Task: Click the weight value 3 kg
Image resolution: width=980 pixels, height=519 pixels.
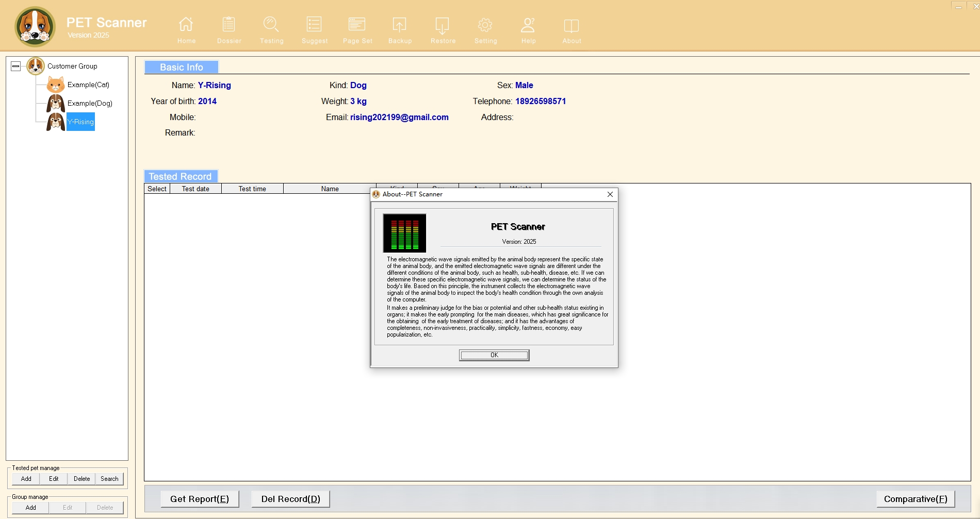Action: pyautogui.click(x=358, y=101)
